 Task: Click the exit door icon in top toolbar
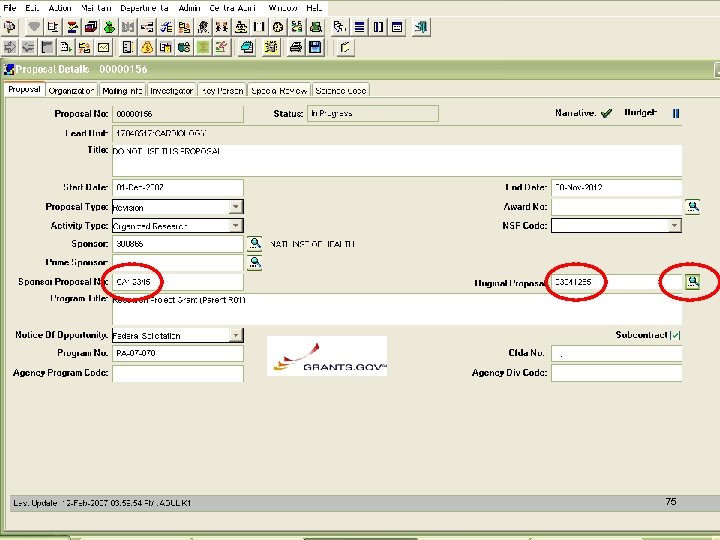point(421,27)
